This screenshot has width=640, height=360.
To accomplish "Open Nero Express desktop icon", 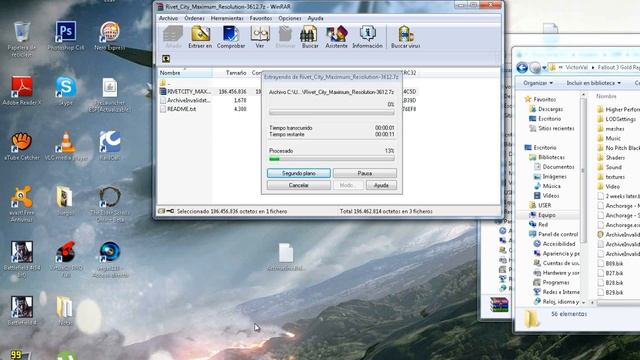I will coord(110,36).
